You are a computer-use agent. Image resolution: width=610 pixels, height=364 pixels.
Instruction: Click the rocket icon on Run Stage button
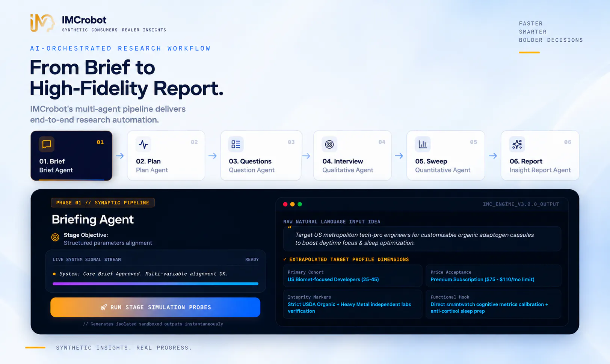pos(104,307)
